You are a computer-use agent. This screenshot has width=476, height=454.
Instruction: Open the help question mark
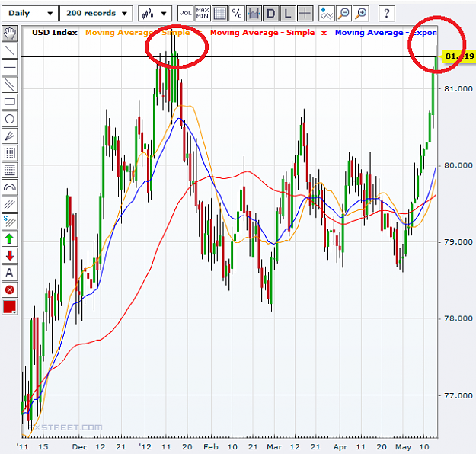(x=386, y=14)
